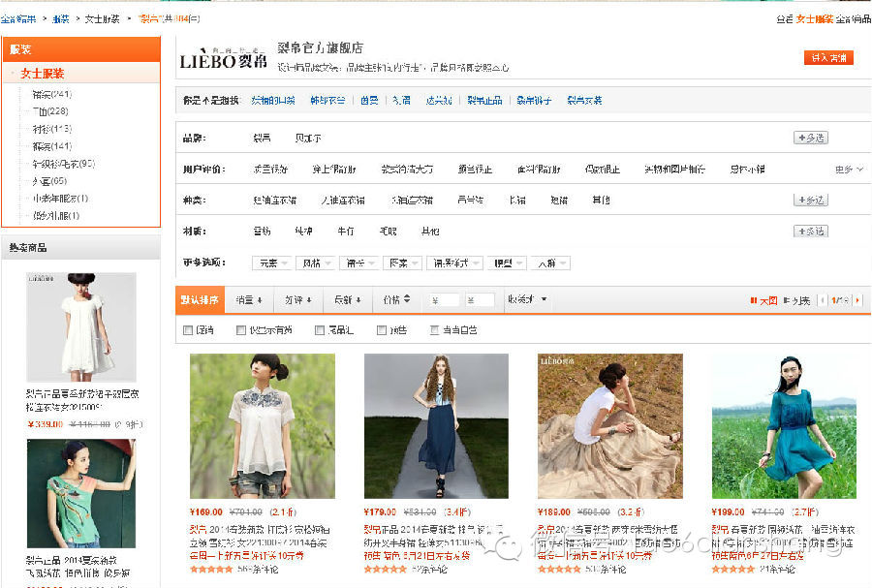Select the 裙装(241) category

click(x=52, y=95)
